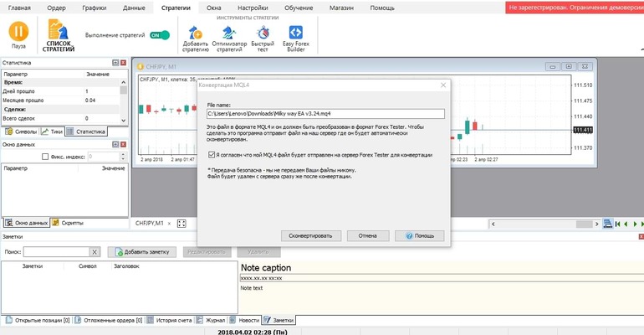Image resolution: width=644 pixels, height=335 pixels.
Task: Click Отмена in the conversion dialog
Action: [368, 236]
